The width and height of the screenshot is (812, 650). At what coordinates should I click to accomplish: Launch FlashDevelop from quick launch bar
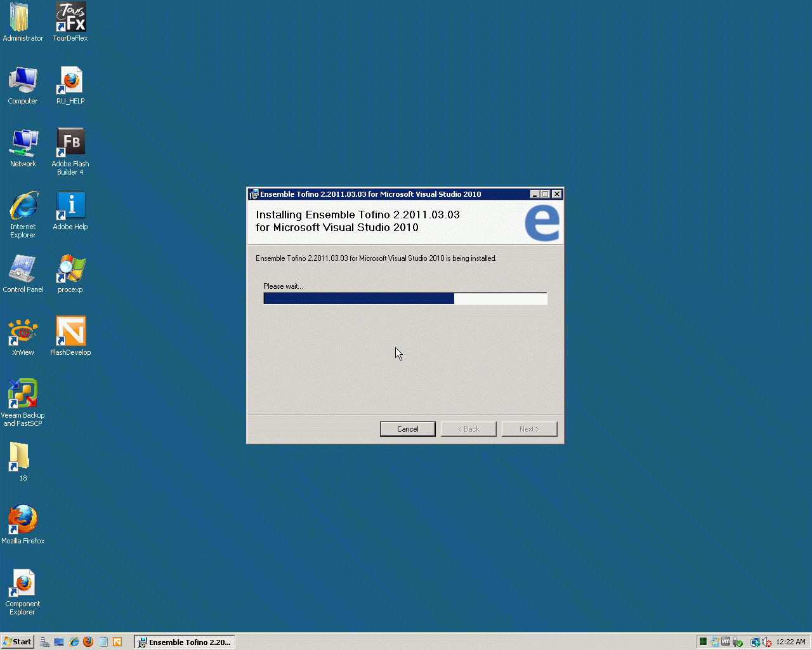tap(117, 642)
